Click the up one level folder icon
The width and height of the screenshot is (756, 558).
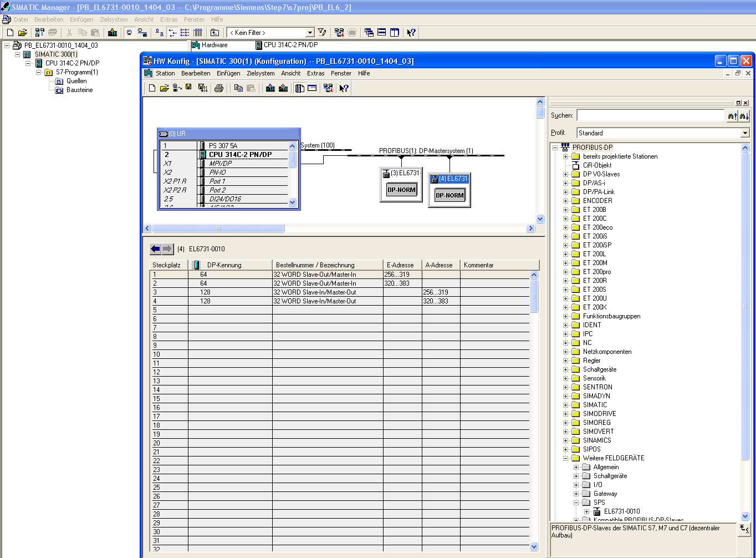[x=215, y=33]
